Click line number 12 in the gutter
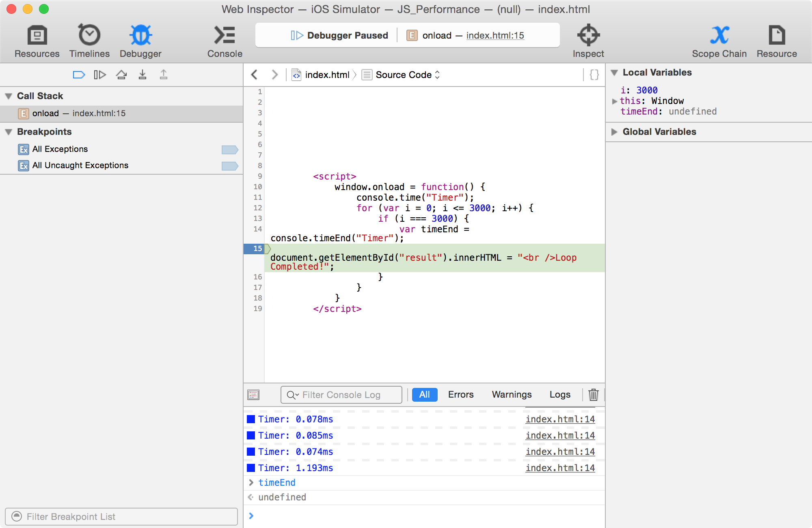 [258, 208]
